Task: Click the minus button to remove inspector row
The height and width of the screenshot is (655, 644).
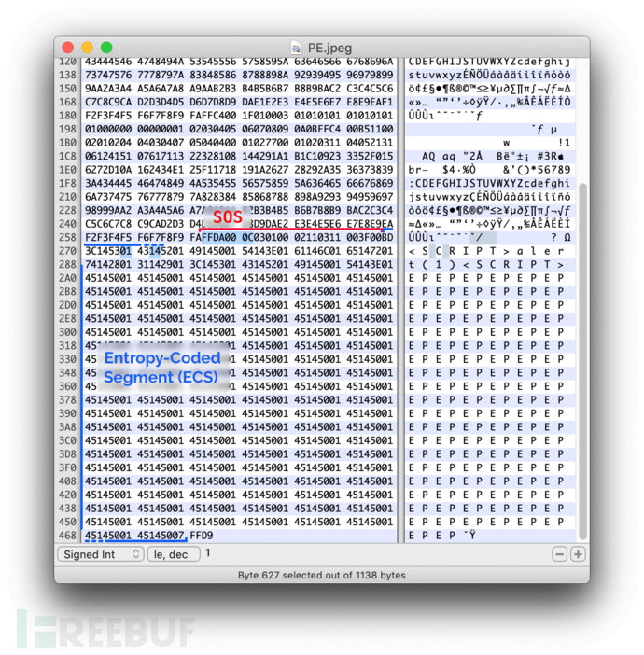Action: [x=559, y=554]
